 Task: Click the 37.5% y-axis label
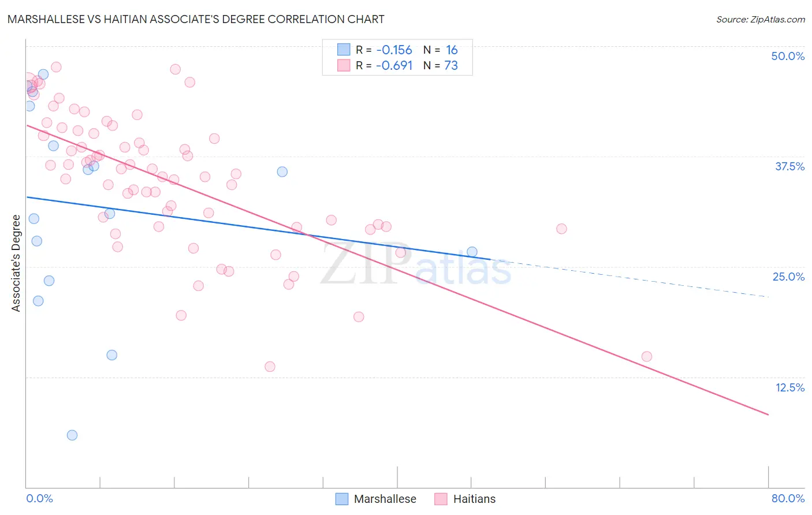pyautogui.click(x=789, y=166)
